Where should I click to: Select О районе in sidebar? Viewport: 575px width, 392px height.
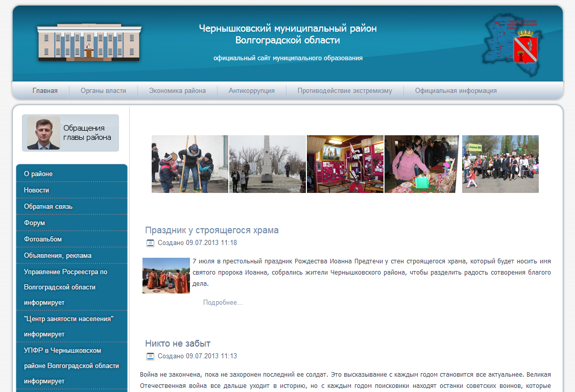click(72, 174)
